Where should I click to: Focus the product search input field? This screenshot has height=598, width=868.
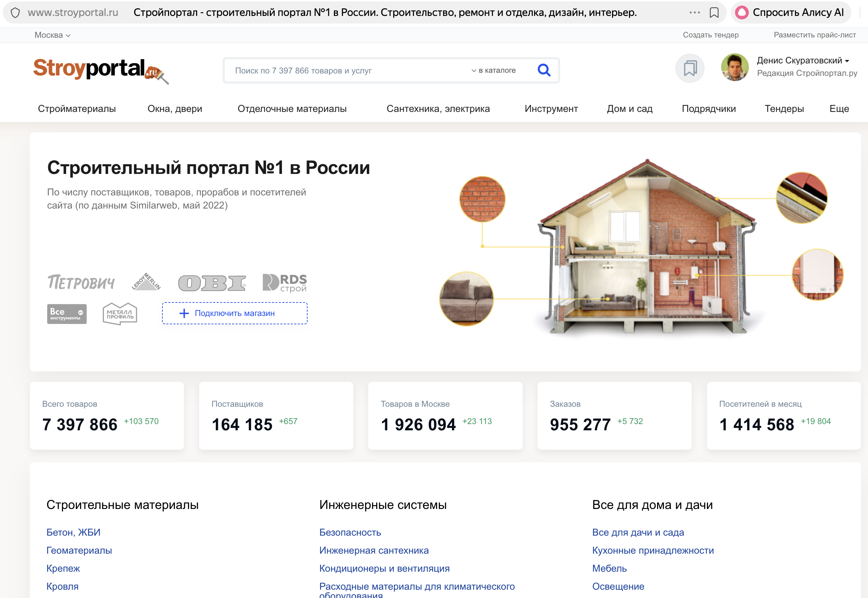[x=348, y=70]
